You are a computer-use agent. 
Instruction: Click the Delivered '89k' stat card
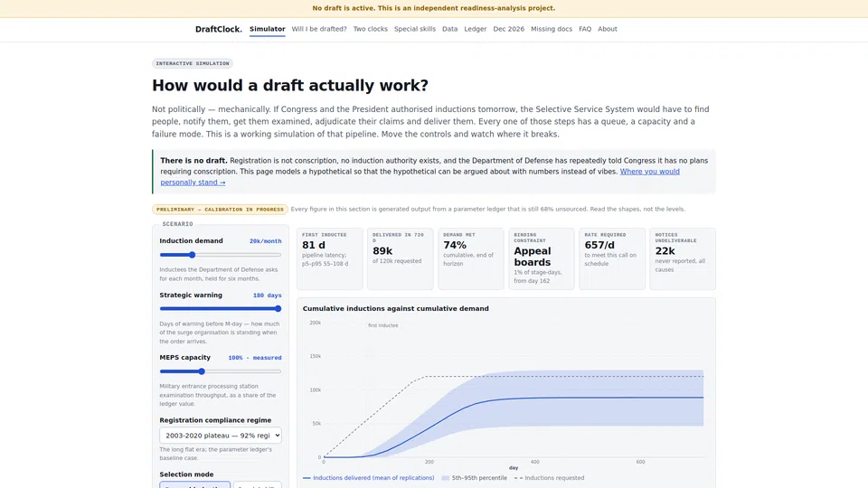401,259
